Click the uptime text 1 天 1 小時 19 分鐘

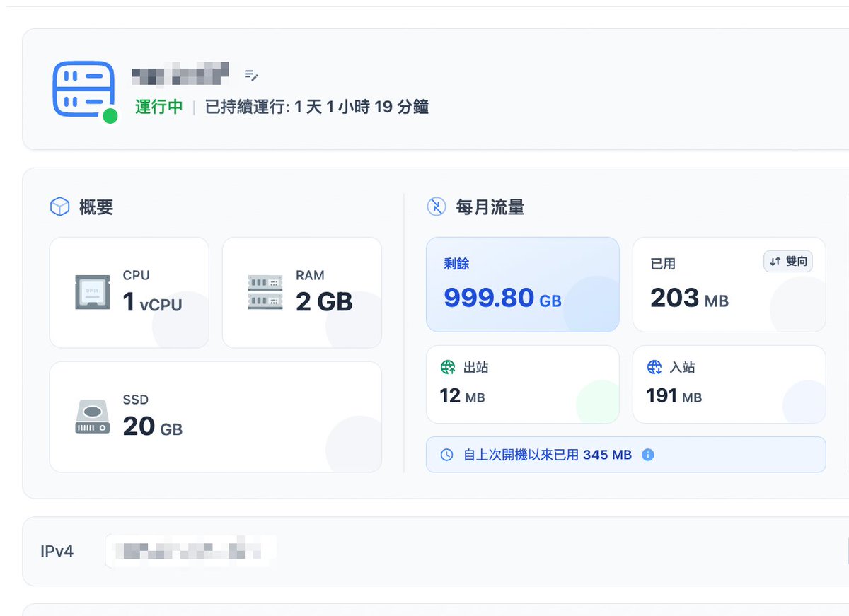[362, 107]
